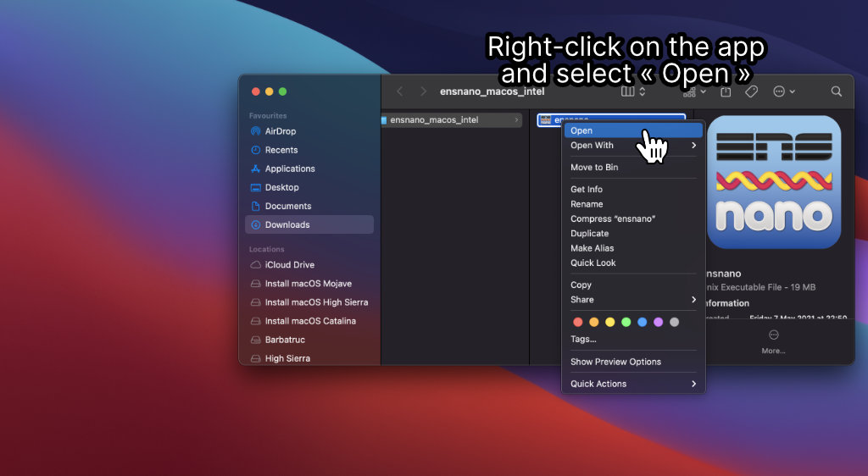Expand ensnano_macos_intel folder chevron
868x476 pixels.
[516, 120]
